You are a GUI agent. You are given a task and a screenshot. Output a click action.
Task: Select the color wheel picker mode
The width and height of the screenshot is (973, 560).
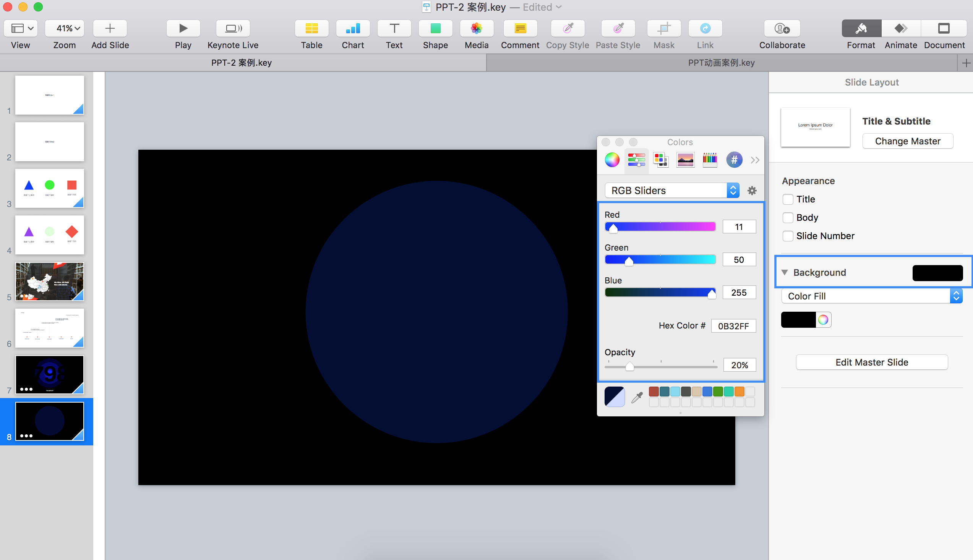click(x=612, y=160)
